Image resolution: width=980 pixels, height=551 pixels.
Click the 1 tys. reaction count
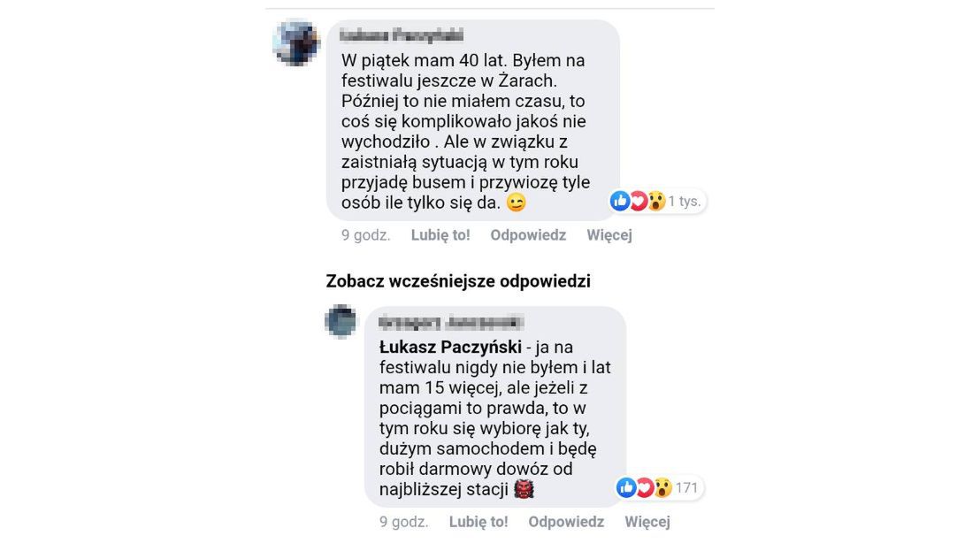click(x=685, y=201)
